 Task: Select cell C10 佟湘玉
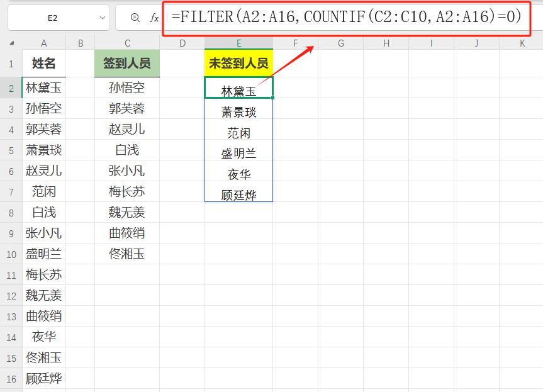(127, 254)
